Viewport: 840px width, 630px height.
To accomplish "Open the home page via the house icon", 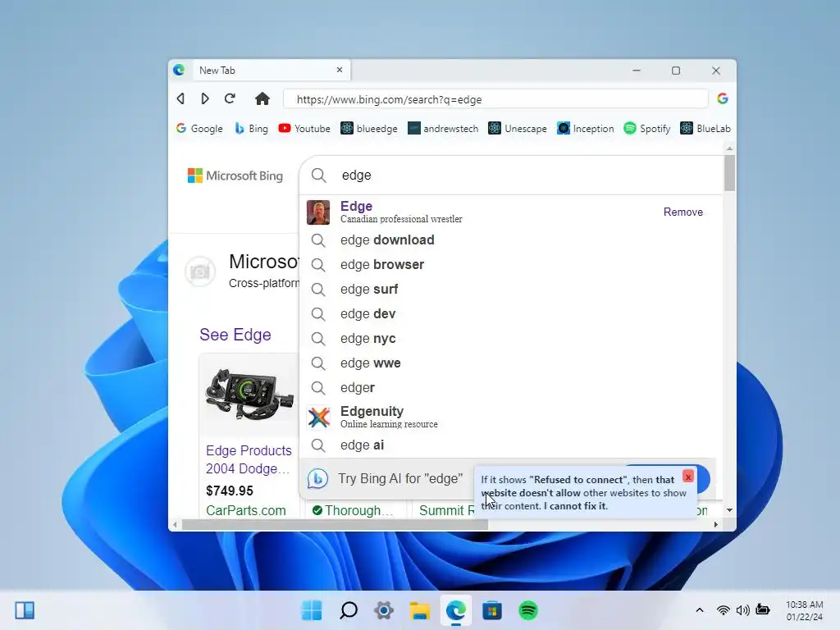I will tap(262, 98).
